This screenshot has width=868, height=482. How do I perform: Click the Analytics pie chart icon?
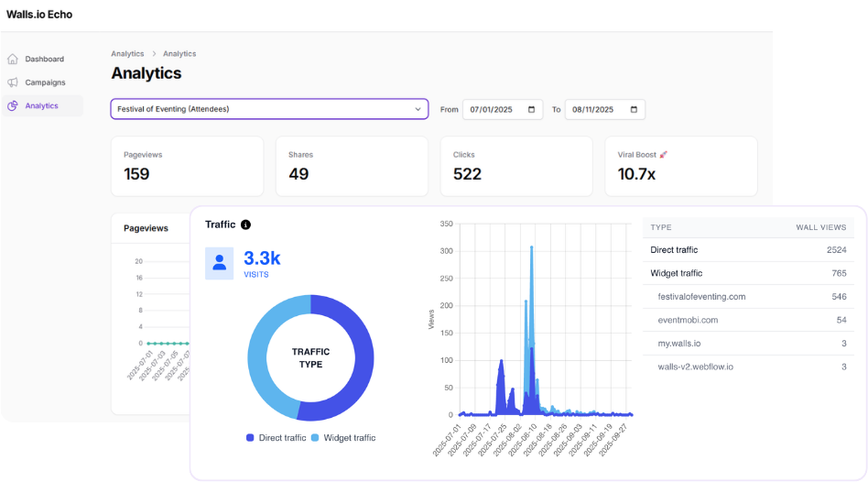[x=13, y=105]
